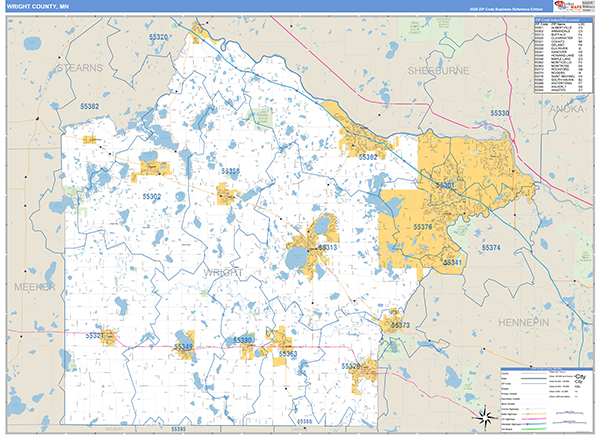
Task: Click the compass rose near the legend
Action: click(x=481, y=414)
